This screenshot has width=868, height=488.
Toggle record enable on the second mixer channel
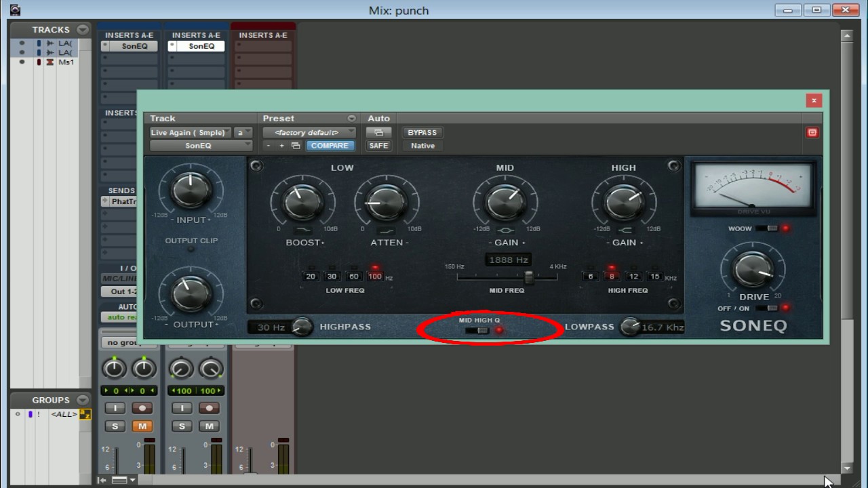pos(209,408)
